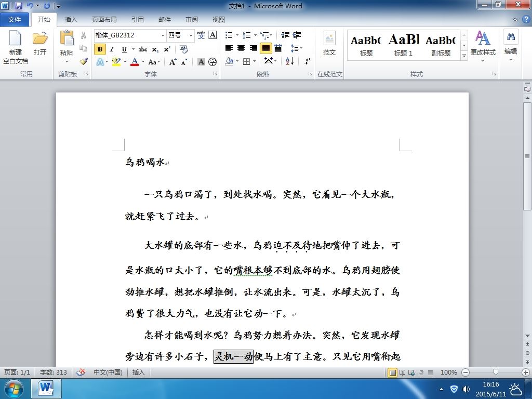The image size is (532, 399).
Task: Toggle Bold formatting
Action: tap(100, 49)
